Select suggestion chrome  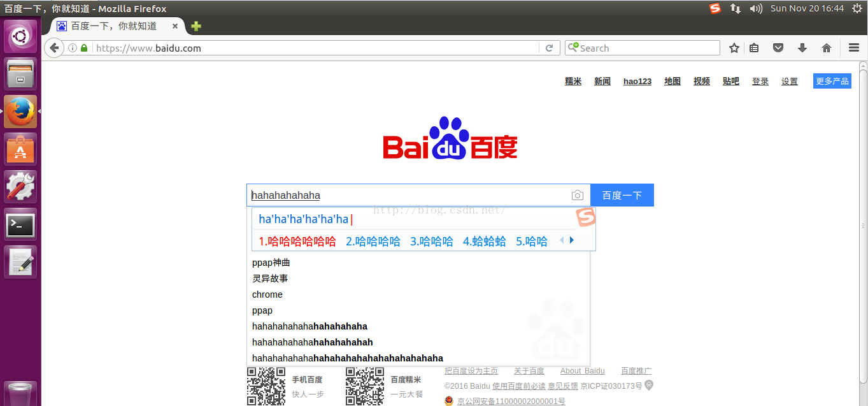point(418,294)
